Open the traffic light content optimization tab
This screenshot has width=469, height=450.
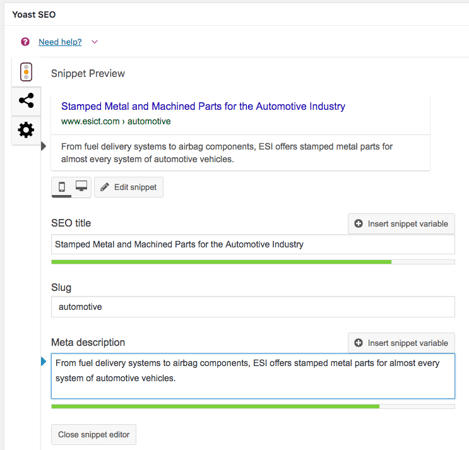click(x=26, y=72)
